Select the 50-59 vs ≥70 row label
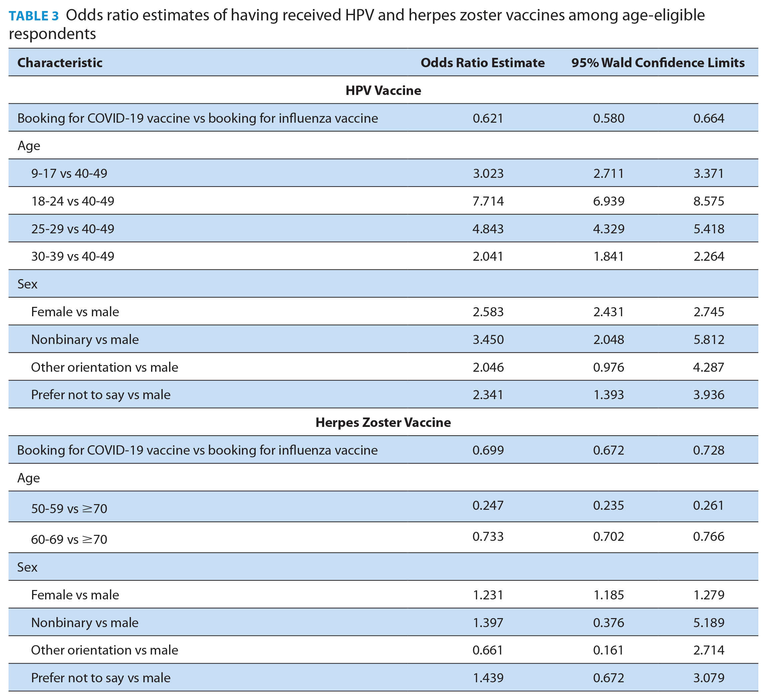The height and width of the screenshot is (700, 767). [x=69, y=508]
